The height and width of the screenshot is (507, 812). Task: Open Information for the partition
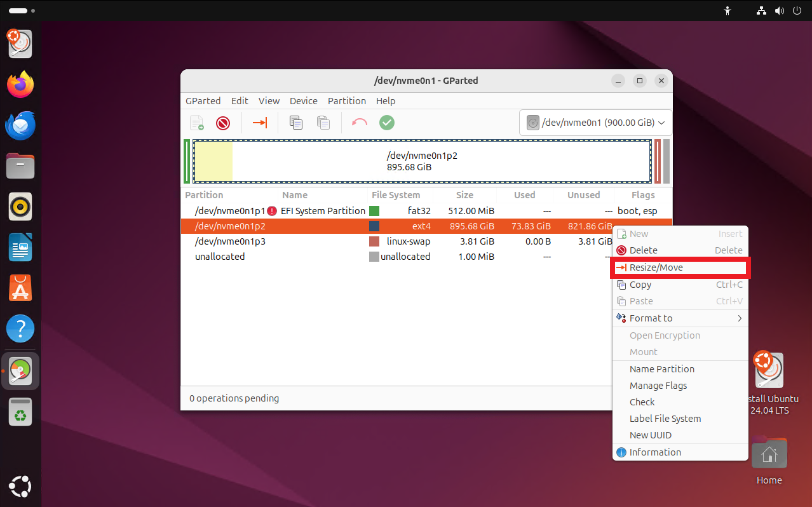point(680,452)
